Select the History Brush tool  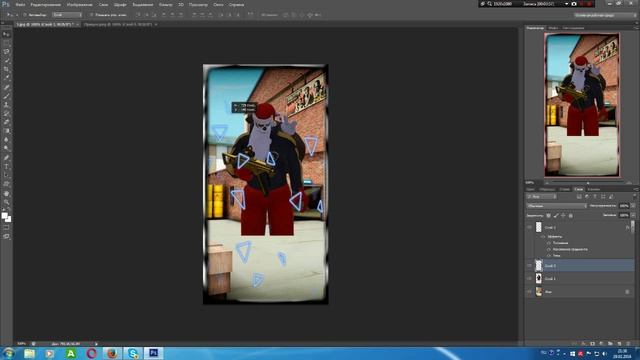pos(6,113)
